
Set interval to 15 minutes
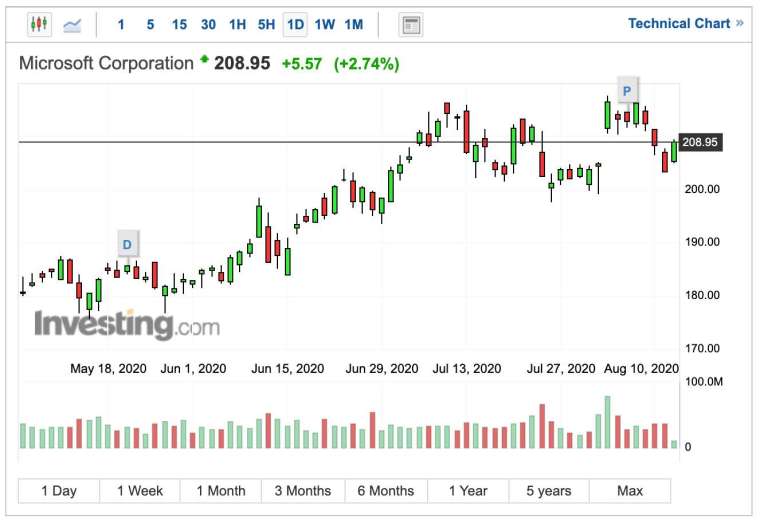point(179,25)
